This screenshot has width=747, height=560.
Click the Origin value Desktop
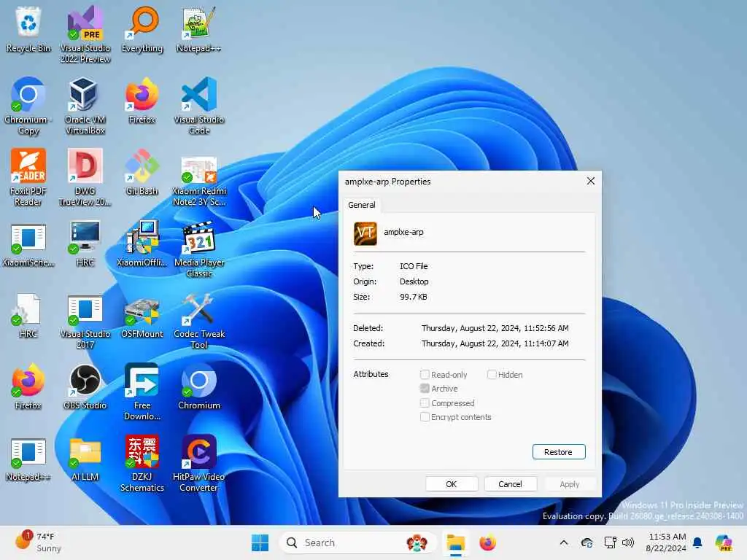414,281
